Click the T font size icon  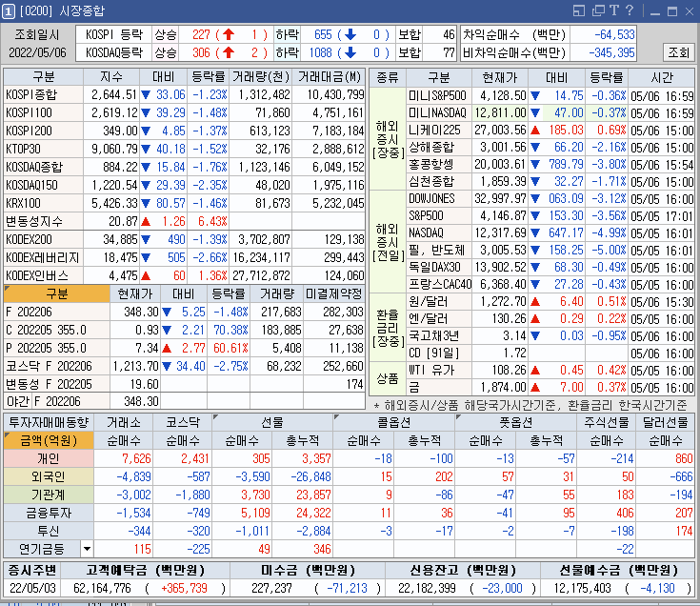(614, 10)
